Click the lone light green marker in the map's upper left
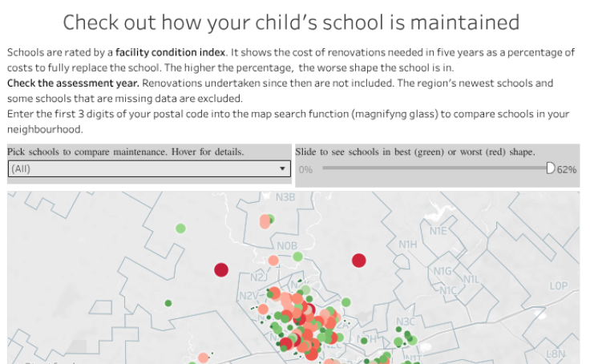Screen dimensions: 590x364 click(x=181, y=229)
